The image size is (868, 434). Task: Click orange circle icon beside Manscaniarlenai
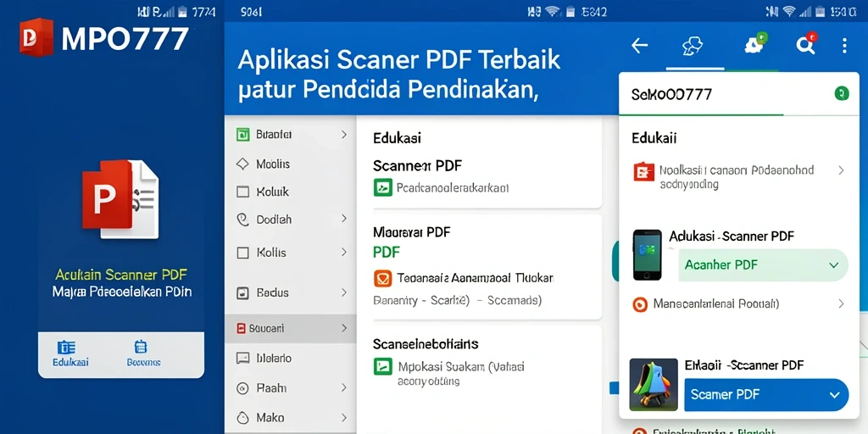click(x=640, y=304)
